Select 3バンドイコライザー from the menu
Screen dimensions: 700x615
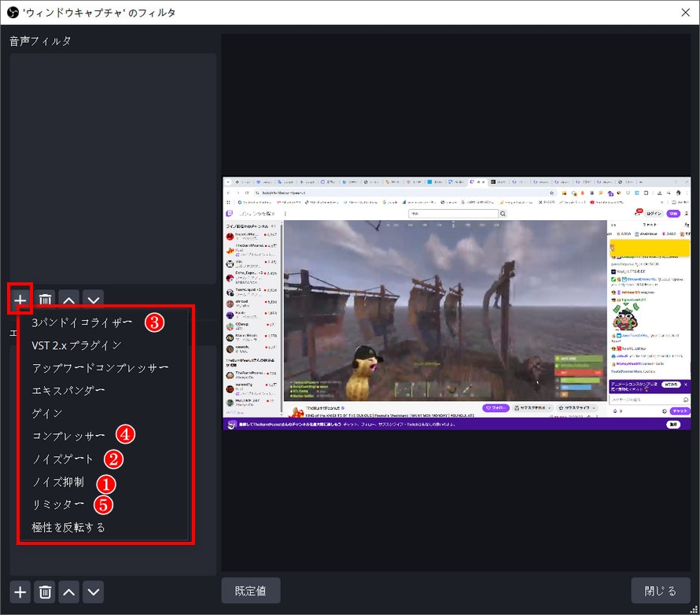(x=82, y=322)
